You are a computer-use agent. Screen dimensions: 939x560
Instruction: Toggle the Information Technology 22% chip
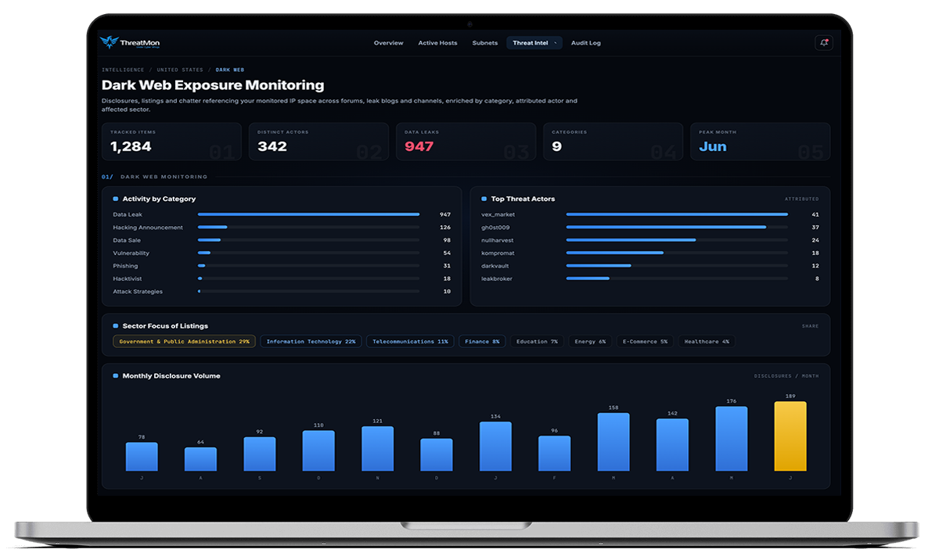[311, 342]
